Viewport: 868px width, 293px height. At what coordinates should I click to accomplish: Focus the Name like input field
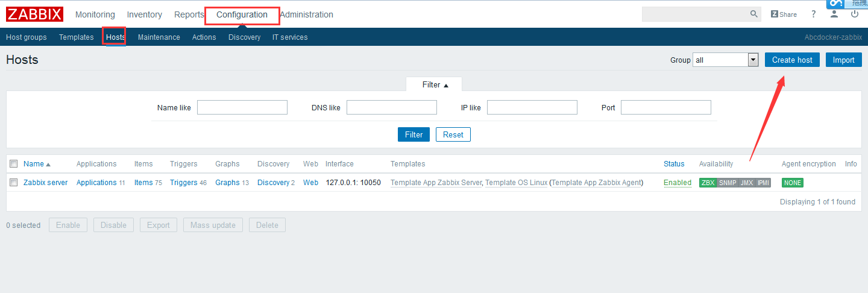242,107
